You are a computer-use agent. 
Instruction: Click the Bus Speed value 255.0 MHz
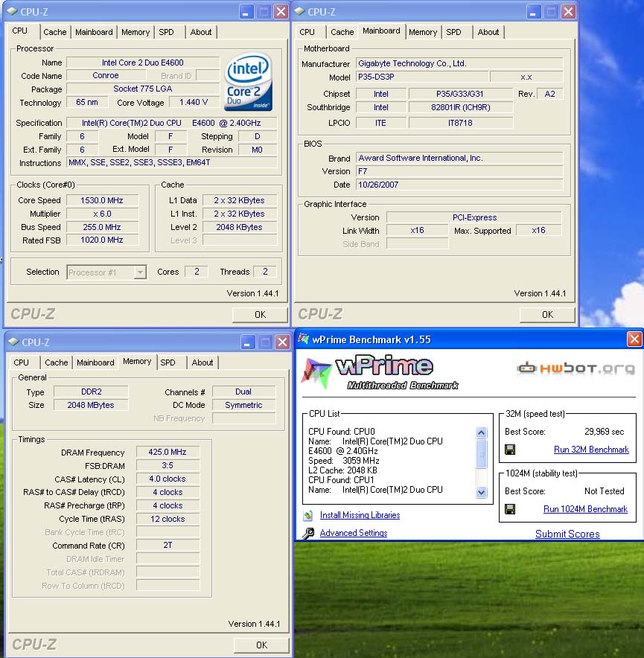[102, 227]
